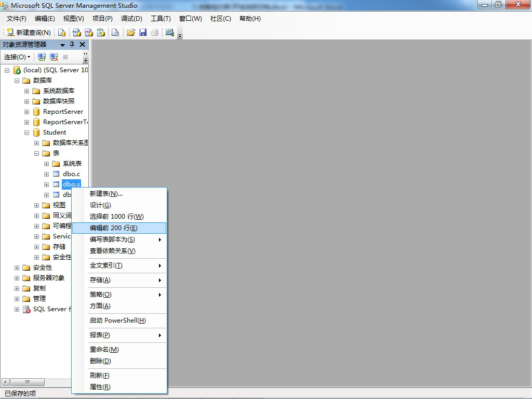Click the Analysis Services DMX Query icon
Image resolution: width=532 pixels, height=399 pixels.
[89, 32]
